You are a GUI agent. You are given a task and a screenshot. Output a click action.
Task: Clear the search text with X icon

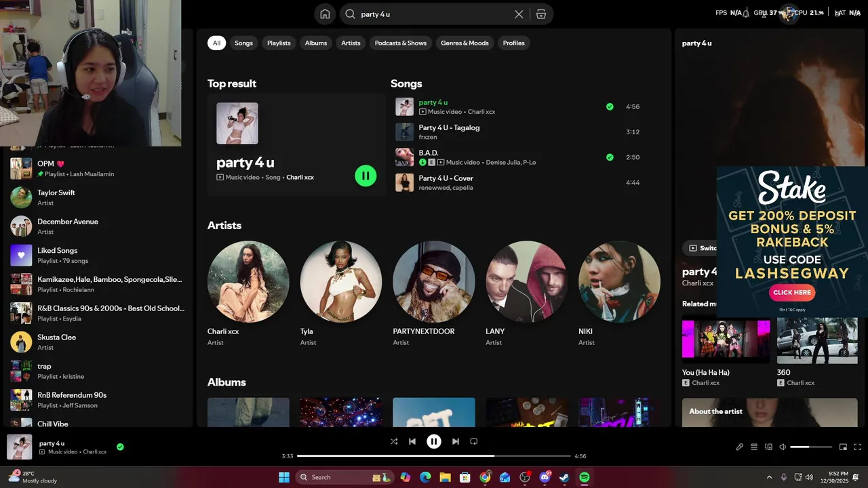519,14
